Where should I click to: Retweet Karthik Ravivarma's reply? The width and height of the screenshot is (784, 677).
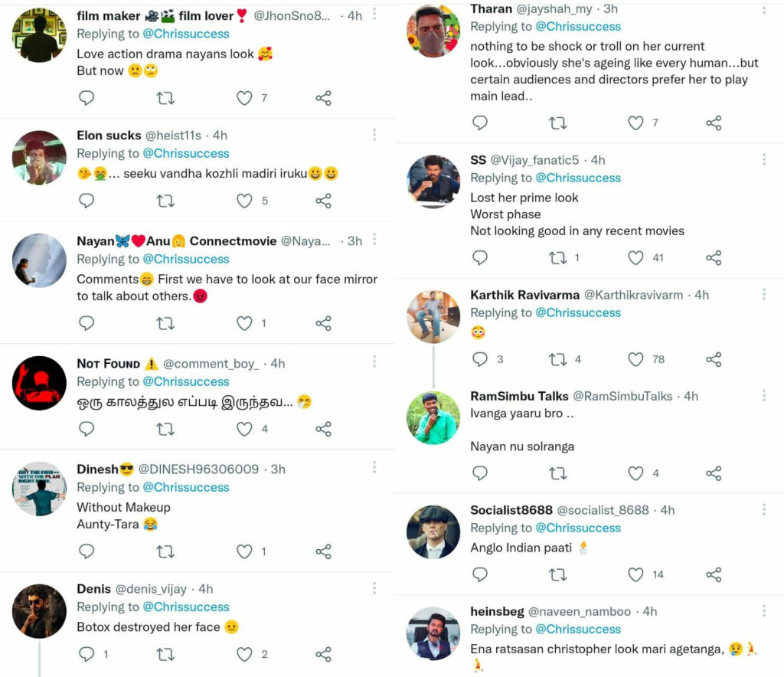pyautogui.click(x=558, y=359)
